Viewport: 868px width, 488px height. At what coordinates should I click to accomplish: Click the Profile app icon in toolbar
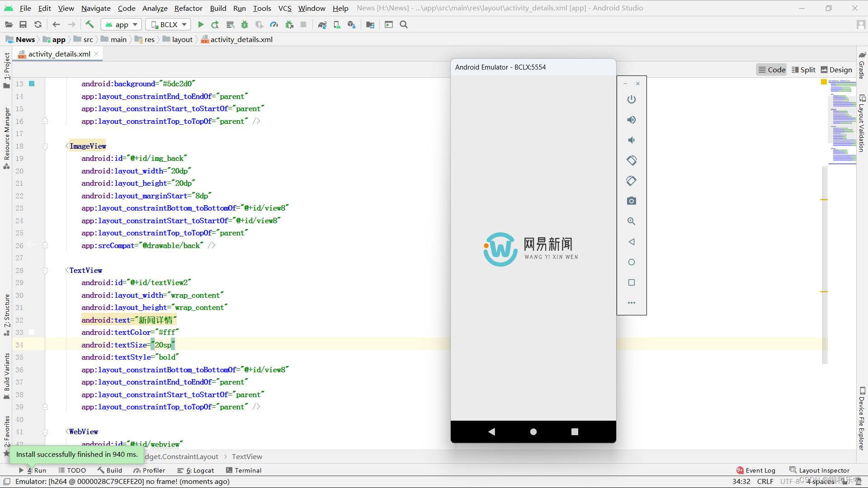[x=274, y=24]
